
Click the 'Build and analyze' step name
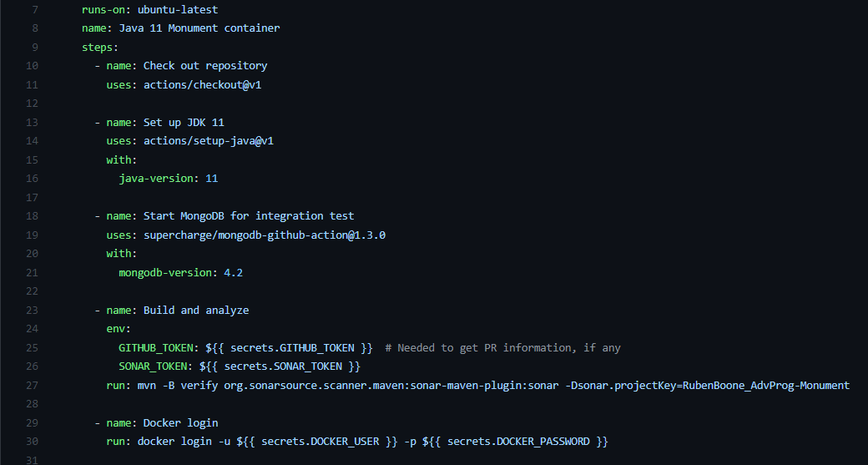[x=196, y=311]
